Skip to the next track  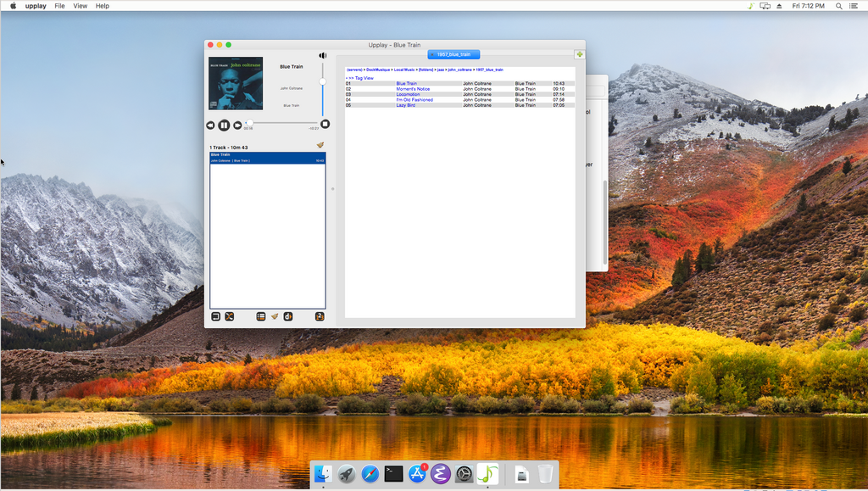pos(238,126)
